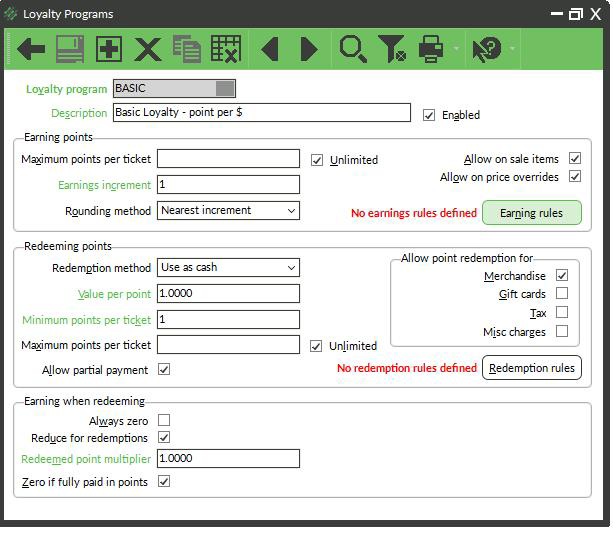
Task: Enable Gift cards point redemption
Action: click(562, 293)
